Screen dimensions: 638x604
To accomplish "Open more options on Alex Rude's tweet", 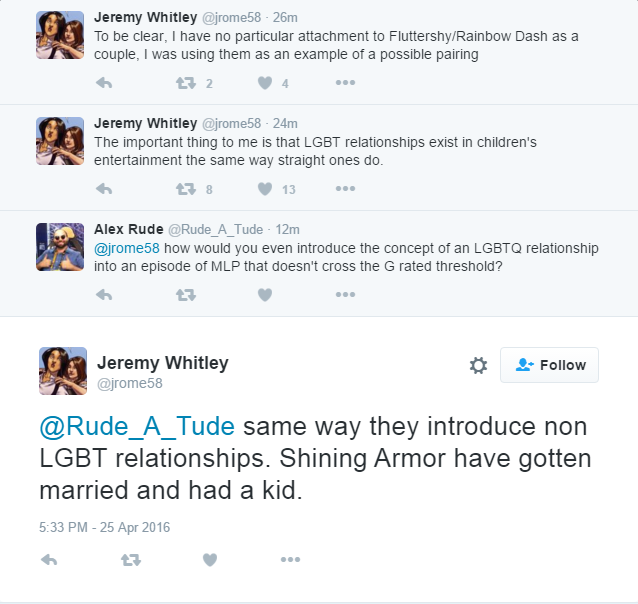I will (x=345, y=294).
